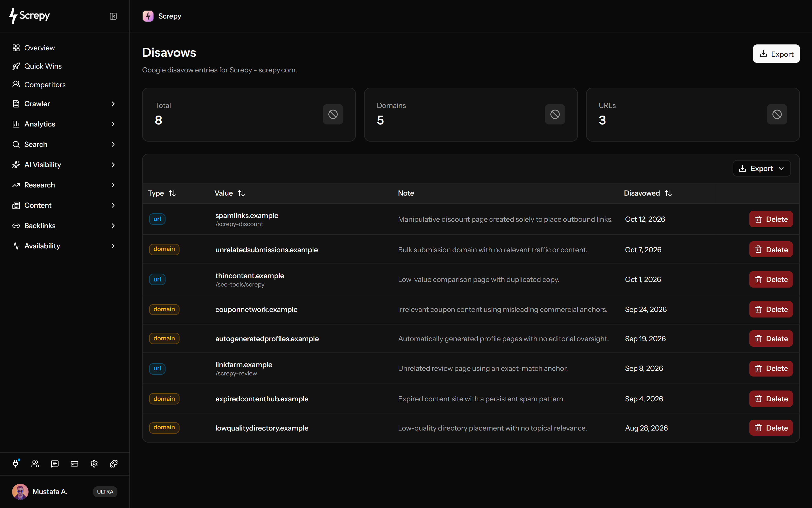Image resolution: width=812 pixels, height=508 pixels.
Task: Click the Screpy logo in sidebar
Action: tap(29, 16)
